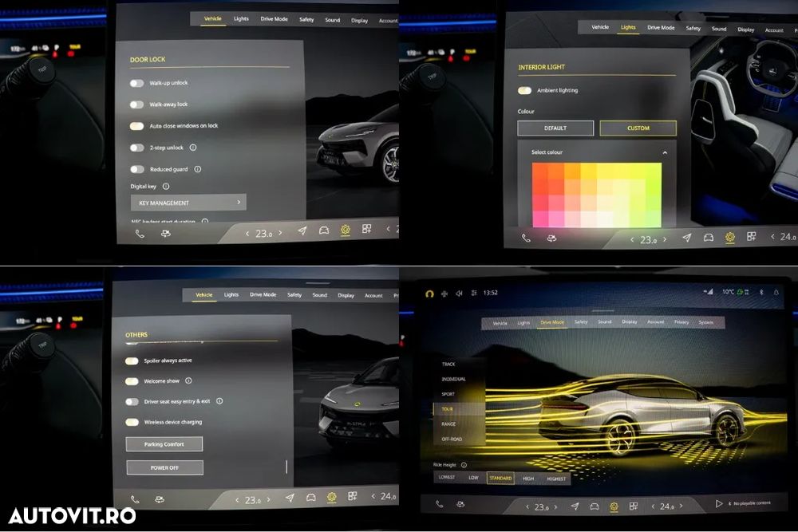Enable Walk-away lock toggle
The width and height of the screenshot is (798, 532).
[136, 104]
